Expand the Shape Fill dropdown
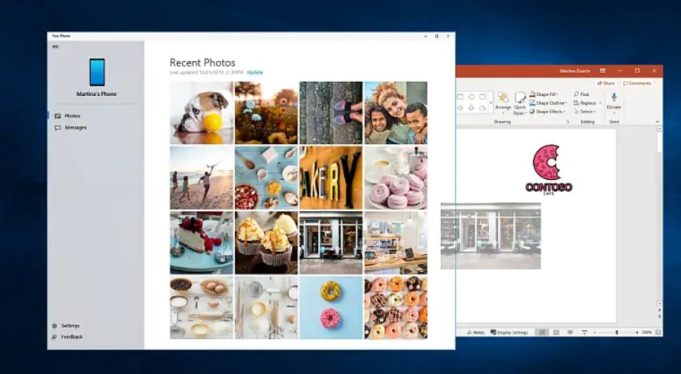The width and height of the screenshot is (681, 374). (x=544, y=94)
